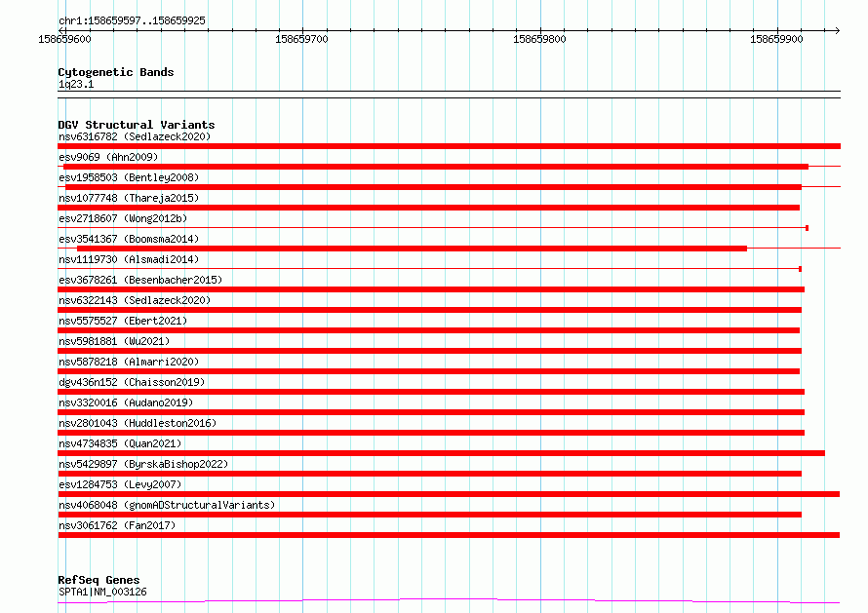The width and height of the screenshot is (868, 613).
Task: Click the black cytogenetic band bar
Action: 449,95
